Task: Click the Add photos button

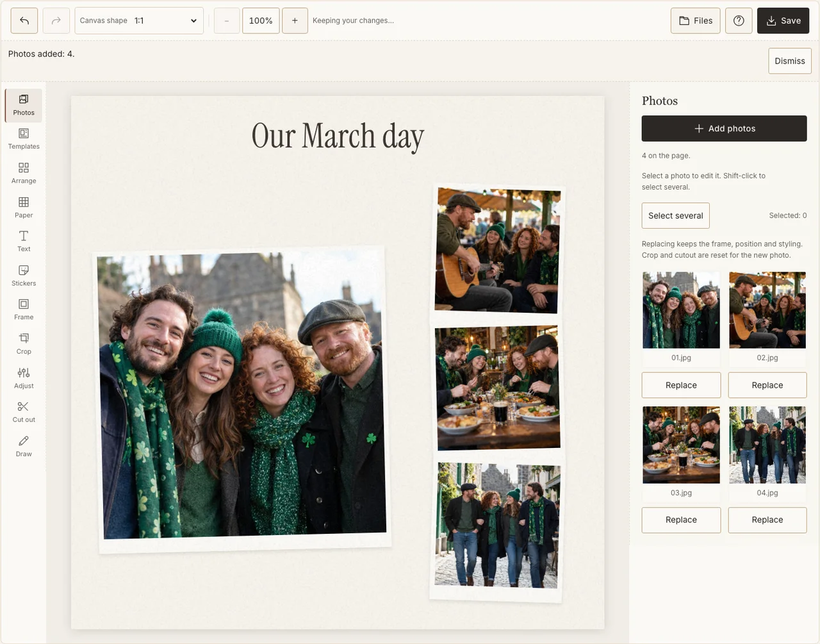Action: click(724, 128)
